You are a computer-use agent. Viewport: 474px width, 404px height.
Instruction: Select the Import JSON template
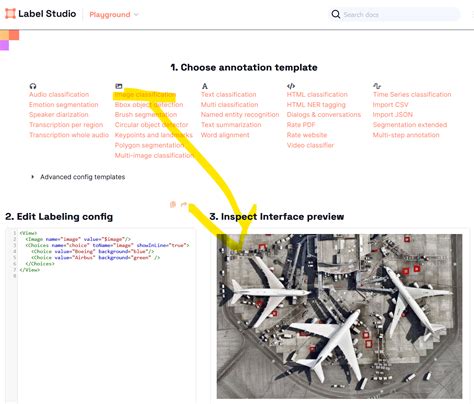point(393,115)
